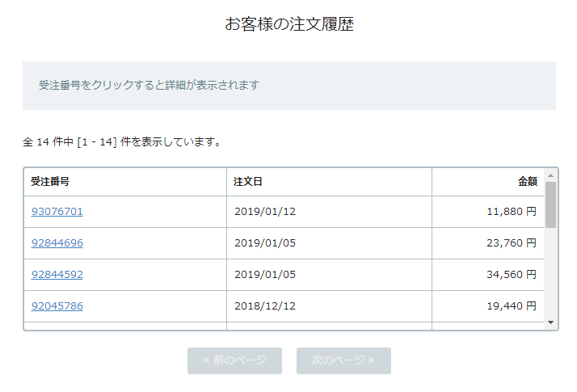Click the 19,440 円 amount cell
The width and height of the screenshot is (577, 392).
[x=512, y=306]
